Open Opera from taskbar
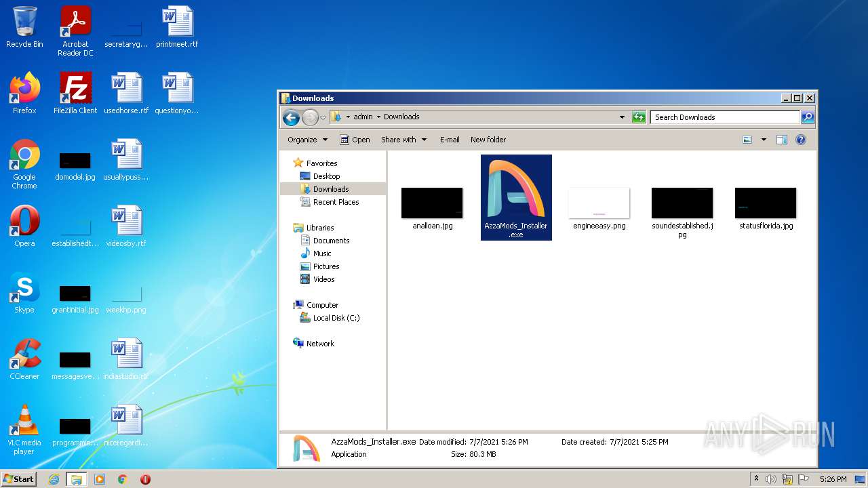 tap(145, 479)
